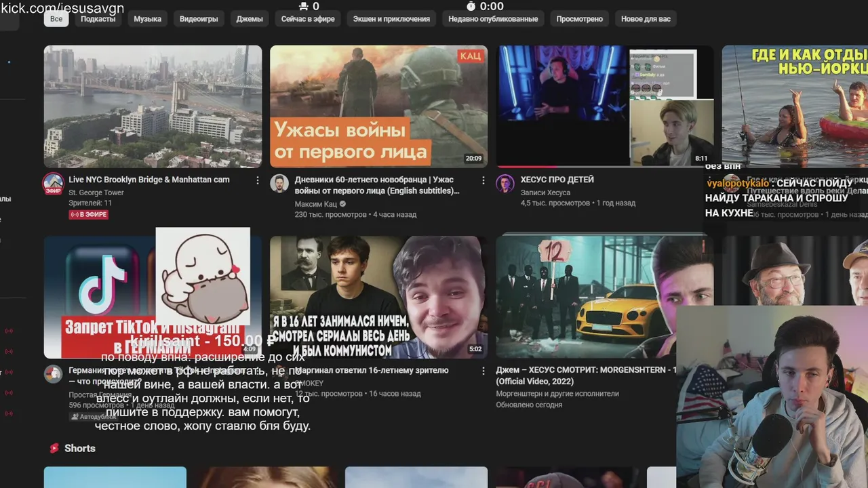Select the 'Просмотрено' filter chip
This screenshot has height=488, width=868.
pyautogui.click(x=580, y=19)
